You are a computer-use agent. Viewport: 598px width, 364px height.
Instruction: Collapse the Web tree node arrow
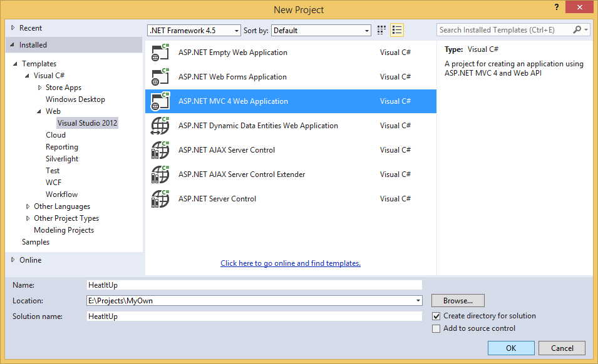pyautogui.click(x=39, y=111)
